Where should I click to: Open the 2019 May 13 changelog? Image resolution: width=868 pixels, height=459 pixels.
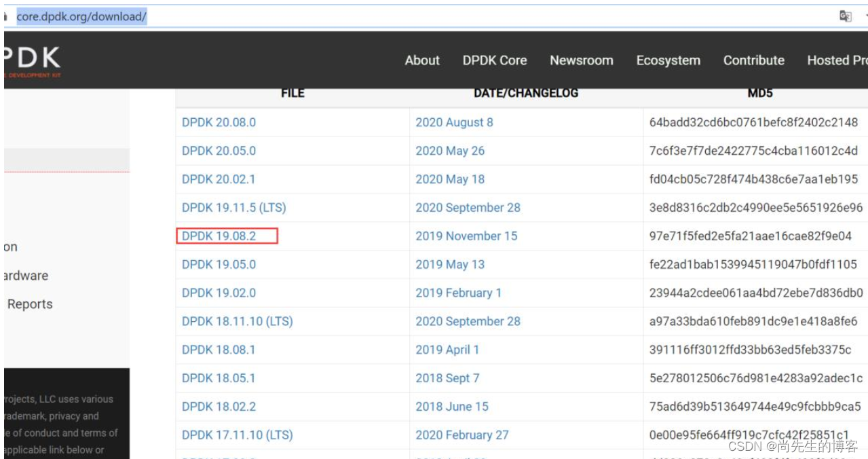click(x=450, y=264)
